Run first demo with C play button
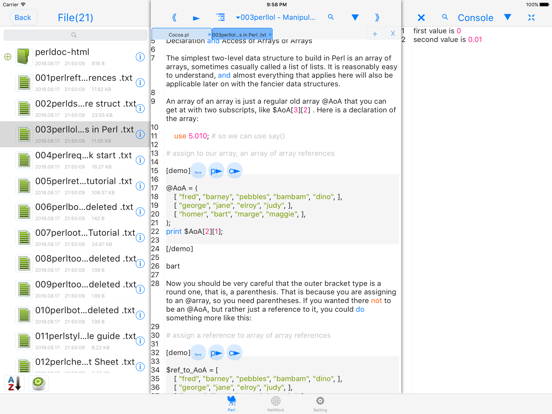This screenshot has height=414, width=552. [x=234, y=171]
